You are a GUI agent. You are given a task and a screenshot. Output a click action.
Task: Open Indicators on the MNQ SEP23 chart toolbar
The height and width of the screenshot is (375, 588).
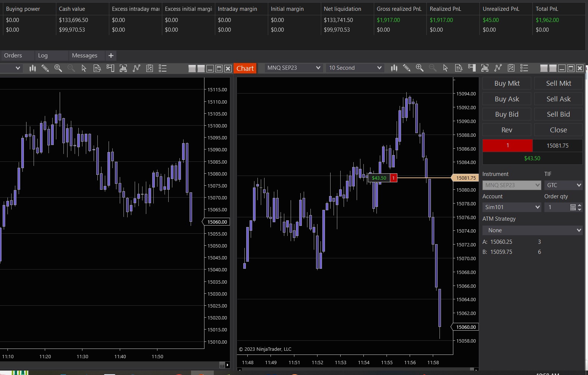tap(498, 68)
